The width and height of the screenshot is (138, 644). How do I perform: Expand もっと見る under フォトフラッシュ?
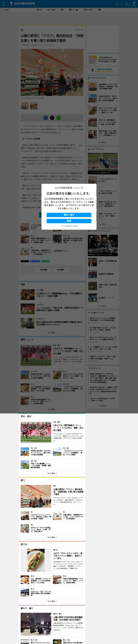pyautogui.click(x=103, y=224)
